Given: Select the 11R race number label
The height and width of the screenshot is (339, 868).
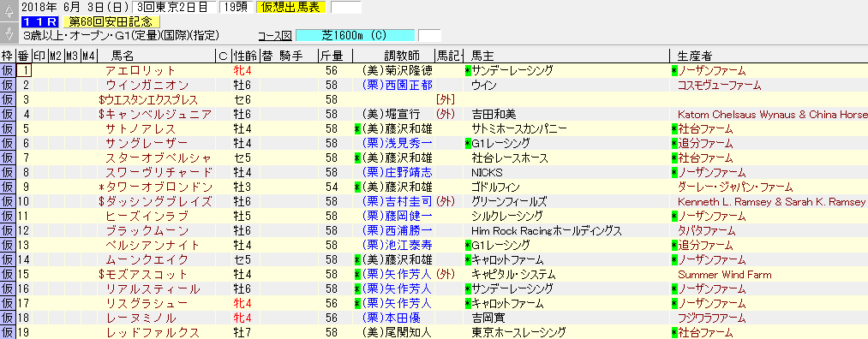Looking at the screenshot, I should 41,22.
